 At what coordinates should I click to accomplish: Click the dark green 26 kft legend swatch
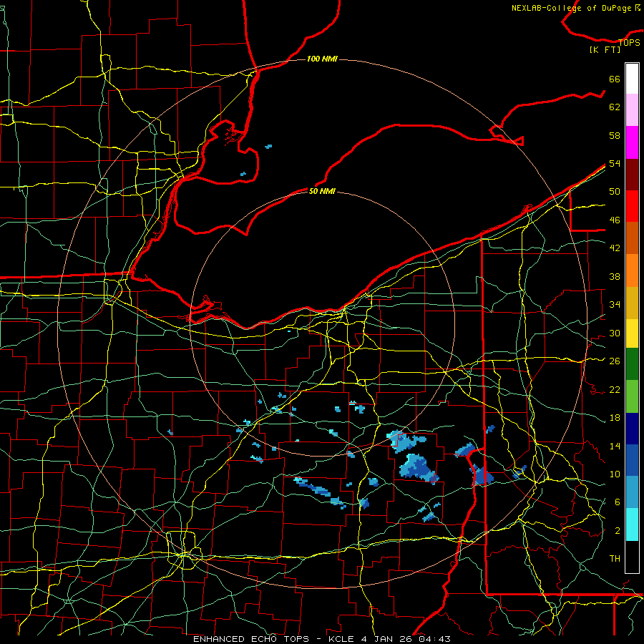pyautogui.click(x=632, y=364)
